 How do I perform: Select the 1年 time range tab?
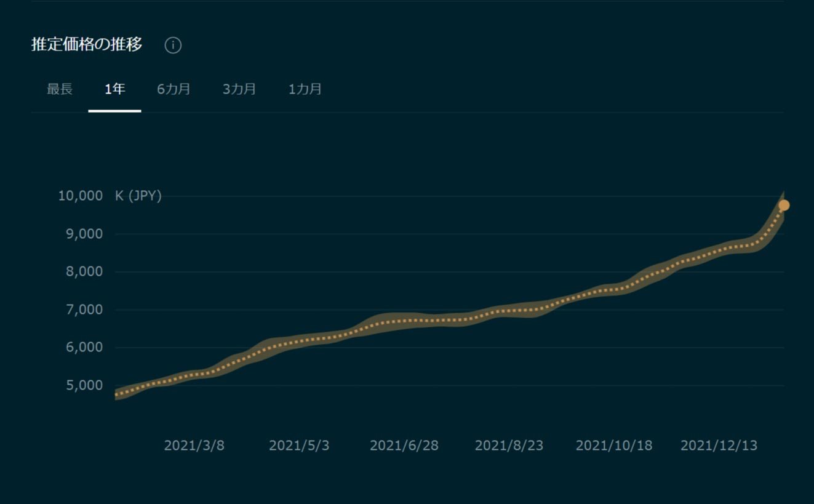(x=114, y=89)
